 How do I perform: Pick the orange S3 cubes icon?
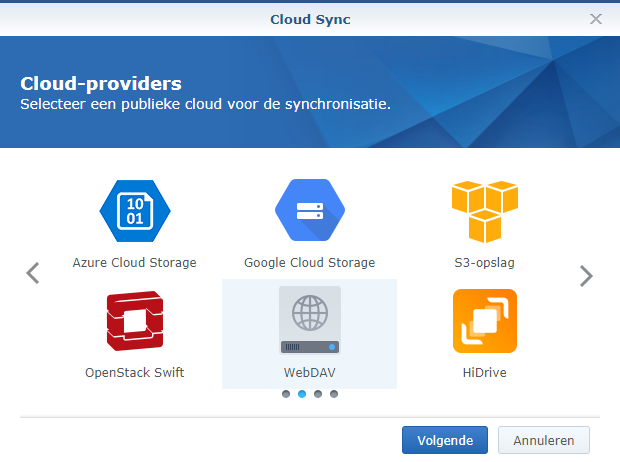[485, 212]
